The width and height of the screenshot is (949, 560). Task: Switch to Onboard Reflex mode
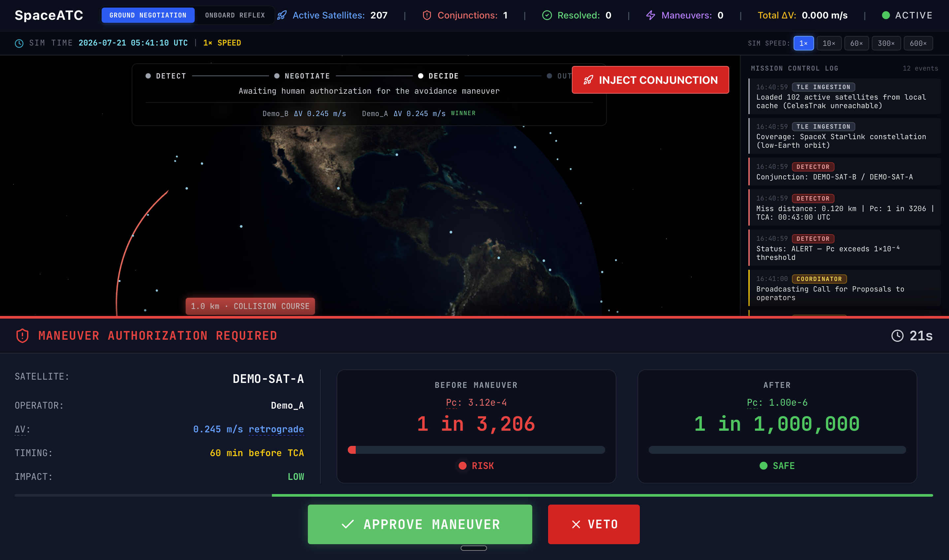coord(235,15)
